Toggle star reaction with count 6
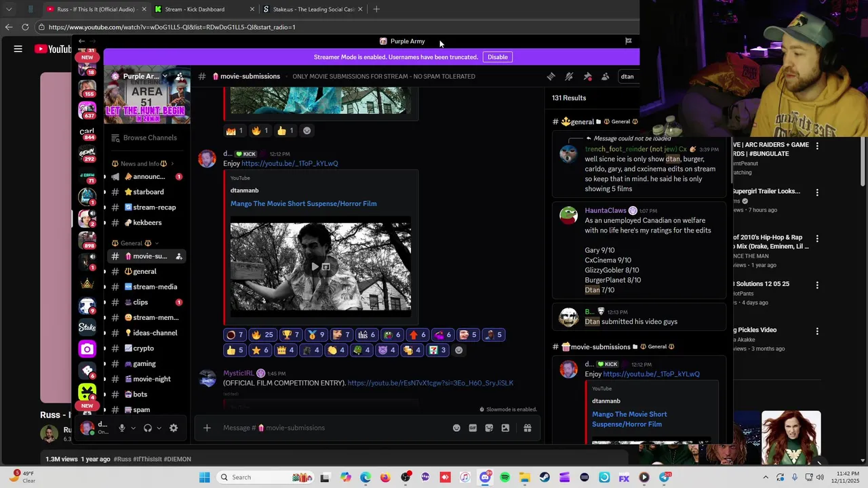Image resolution: width=868 pixels, height=488 pixels. (261, 350)
